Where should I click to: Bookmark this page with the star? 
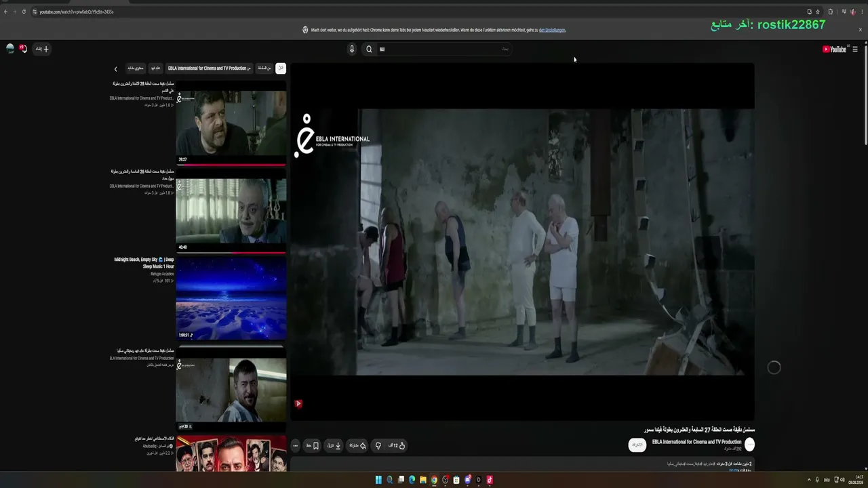pyautogui.click(x=818, y=12)
